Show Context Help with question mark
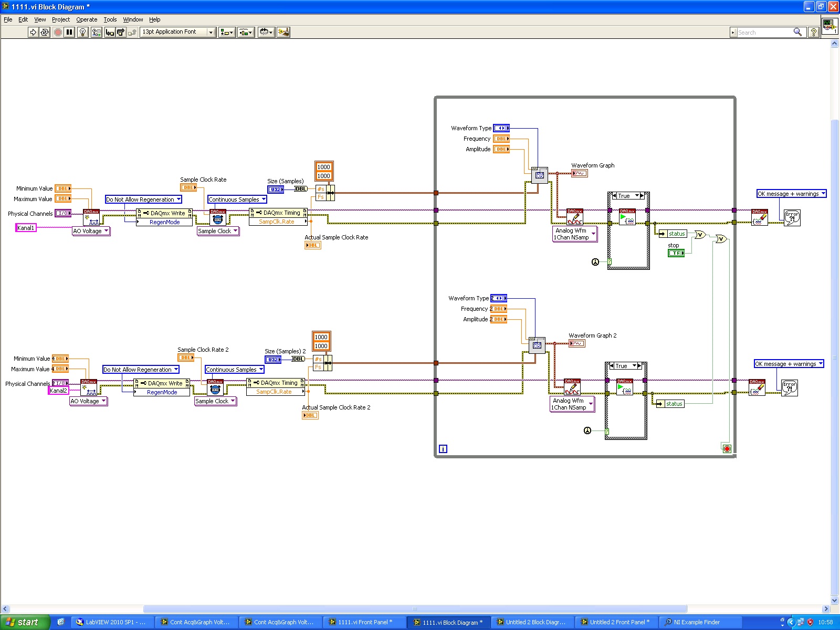Viewport: 840px width, 630px height. click(813, 32)
